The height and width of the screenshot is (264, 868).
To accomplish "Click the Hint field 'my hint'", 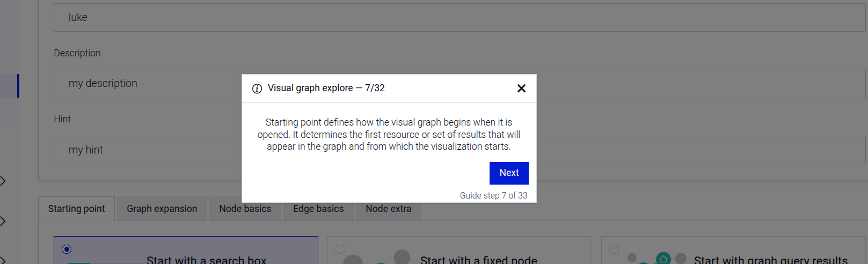I will [145, 150].
